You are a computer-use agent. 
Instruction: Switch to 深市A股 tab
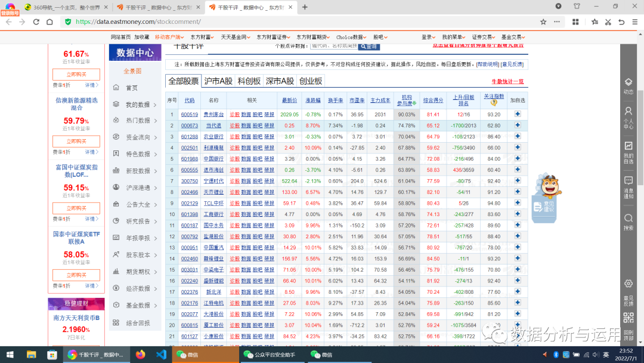pyautogui.click(x=280, y=81)
